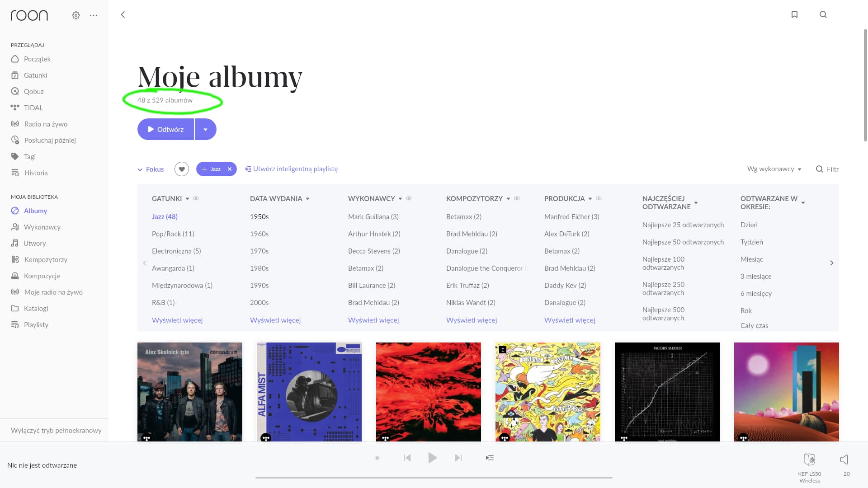This screenshot has height=488, width=868.
Task: Open the play queue icon
Action: (490, 458)
